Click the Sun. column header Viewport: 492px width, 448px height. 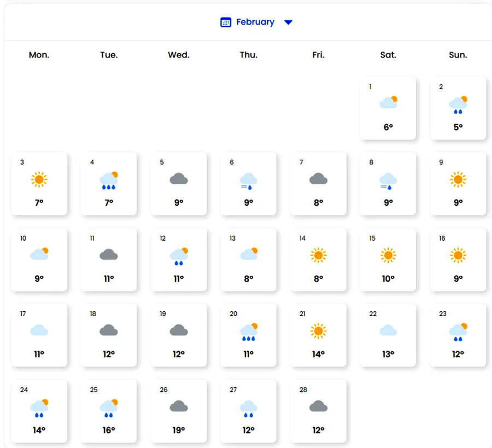tap(458, 55)
